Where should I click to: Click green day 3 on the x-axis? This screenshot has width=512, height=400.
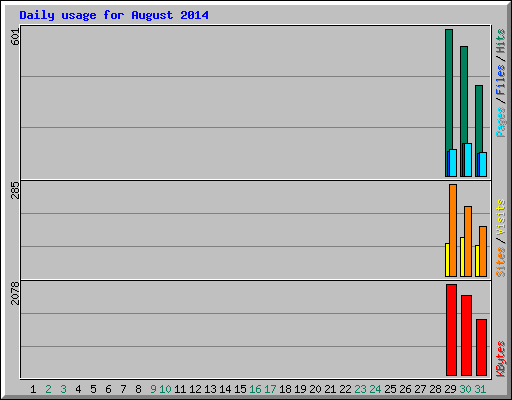click(63, 389)
